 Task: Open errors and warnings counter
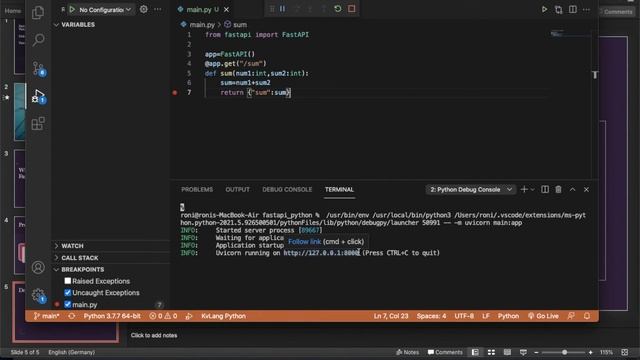(163, 316)
